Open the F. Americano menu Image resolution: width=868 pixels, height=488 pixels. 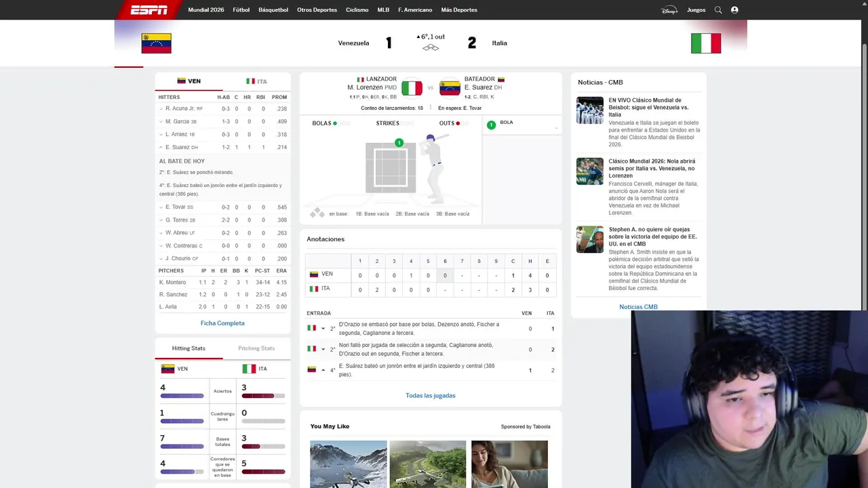tap(415, 10)
